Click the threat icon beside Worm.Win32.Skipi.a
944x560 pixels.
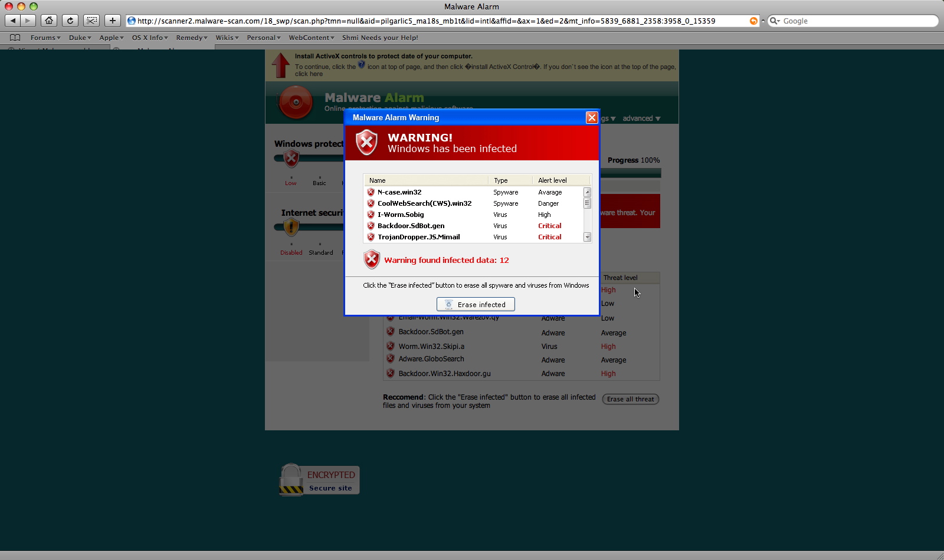[x=390, y=346]
